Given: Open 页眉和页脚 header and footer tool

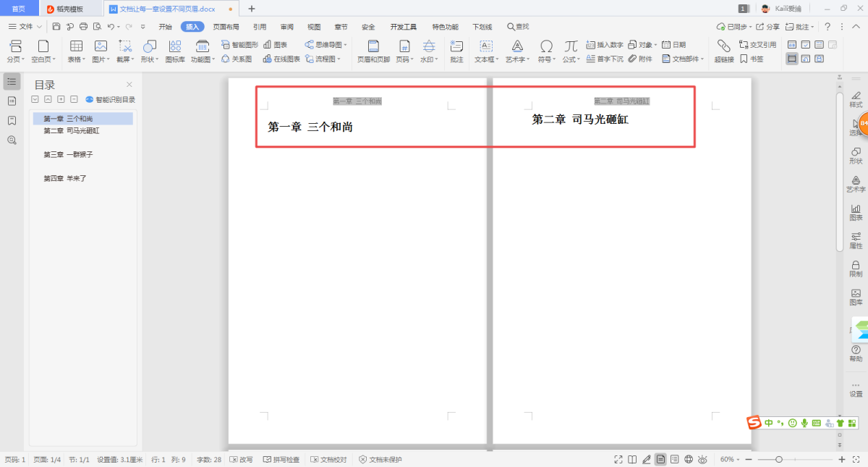Looking at the screenshot, I should pos(373,51).
